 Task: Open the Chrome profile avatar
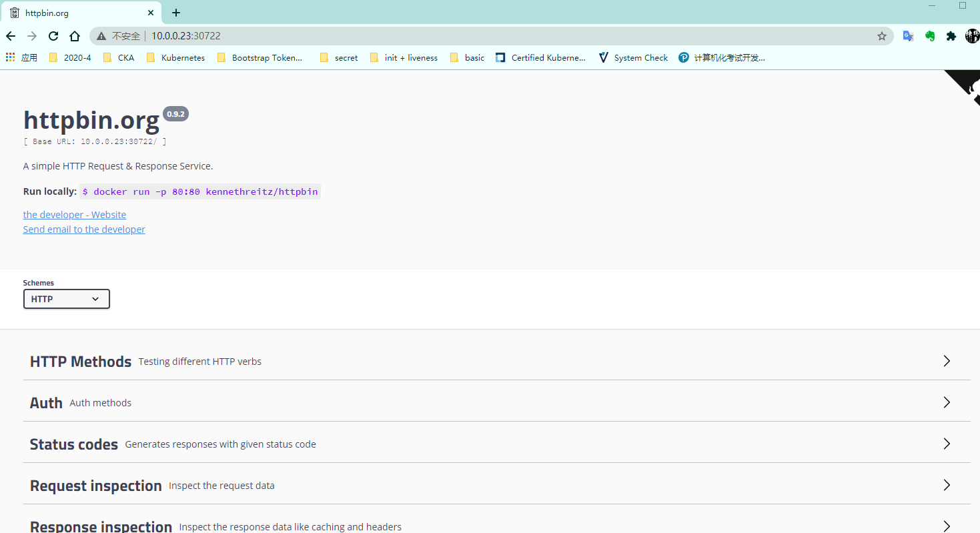(972, 36)
